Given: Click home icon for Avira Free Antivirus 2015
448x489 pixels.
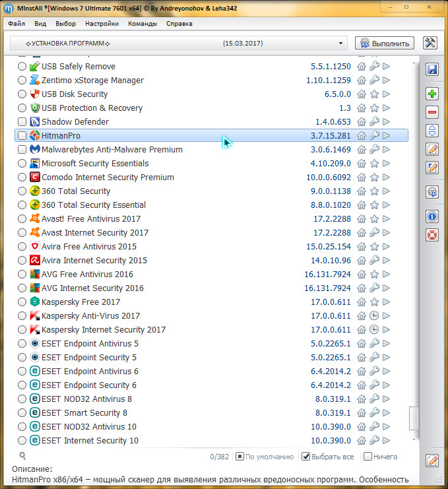Looking at the screenshot, I should 362,246.
